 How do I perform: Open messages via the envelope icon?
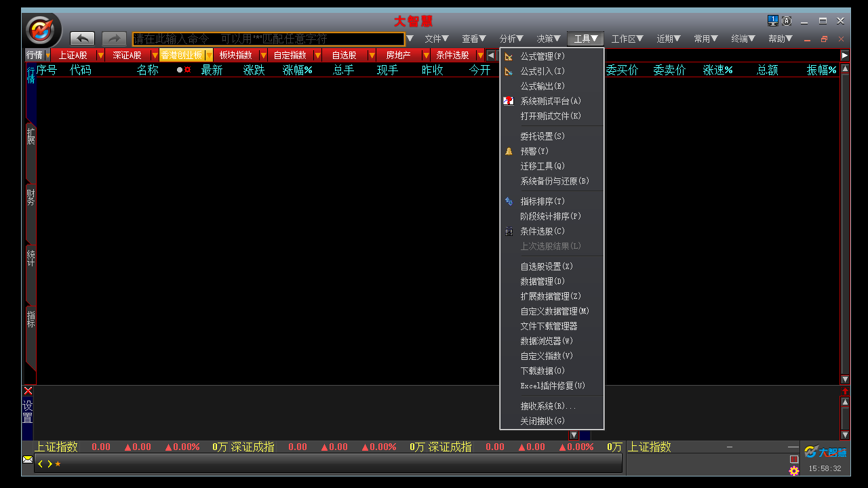pos(27,460)
